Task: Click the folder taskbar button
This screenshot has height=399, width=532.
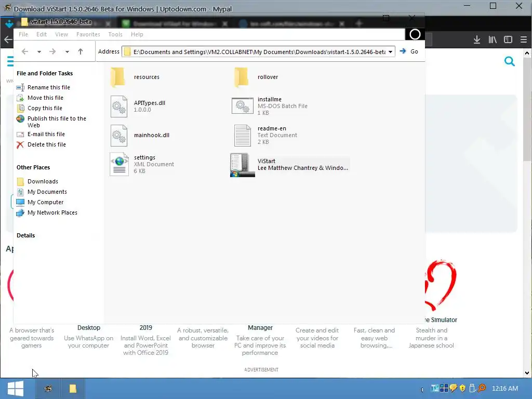Action: click(x=73, y=389)
